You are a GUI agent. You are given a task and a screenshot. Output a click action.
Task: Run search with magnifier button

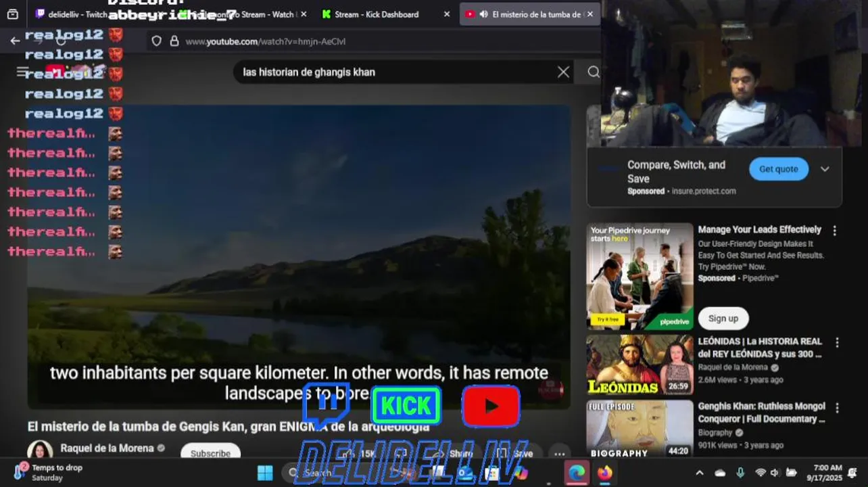[x=593, y=72]
